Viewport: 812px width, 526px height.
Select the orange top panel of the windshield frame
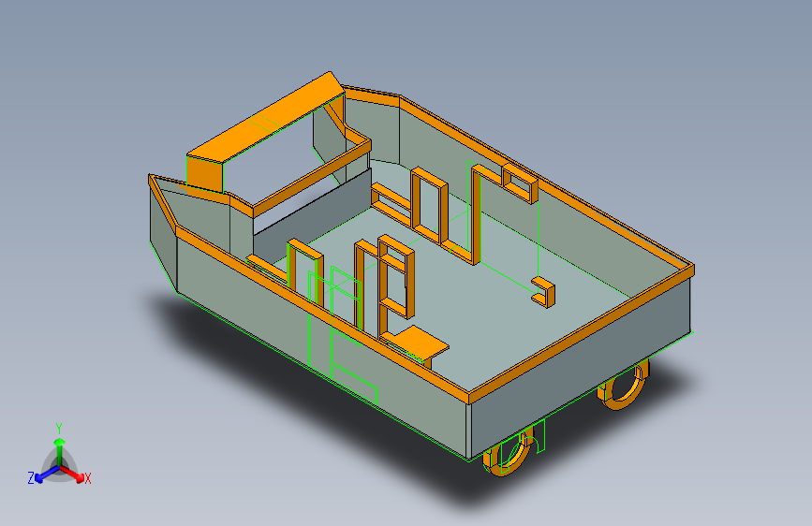pyautogui.click(x=266, y=117)
